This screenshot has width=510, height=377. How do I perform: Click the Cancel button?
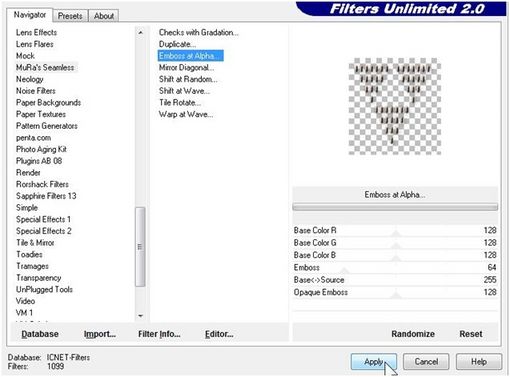coord(426,362)
